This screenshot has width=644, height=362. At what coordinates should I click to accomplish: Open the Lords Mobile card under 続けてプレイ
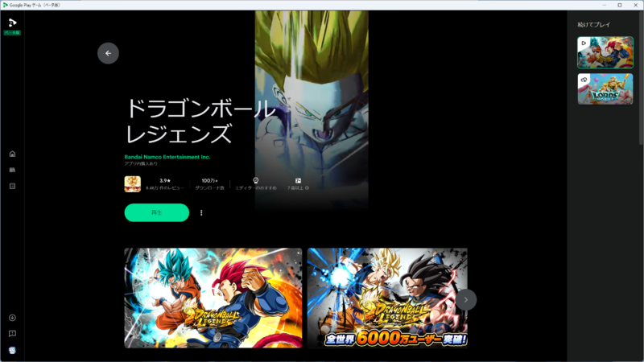[x=605, y=89]
